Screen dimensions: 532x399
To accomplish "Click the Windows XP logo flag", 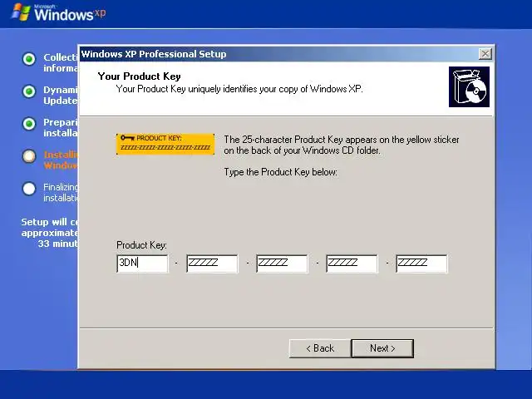I will 20,12.
